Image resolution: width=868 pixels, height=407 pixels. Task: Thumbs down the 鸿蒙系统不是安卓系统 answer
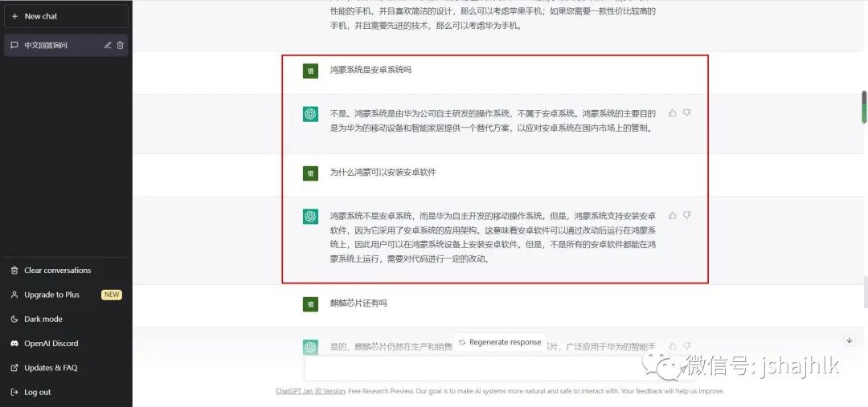pyautogui.click(x=687, y=215)
